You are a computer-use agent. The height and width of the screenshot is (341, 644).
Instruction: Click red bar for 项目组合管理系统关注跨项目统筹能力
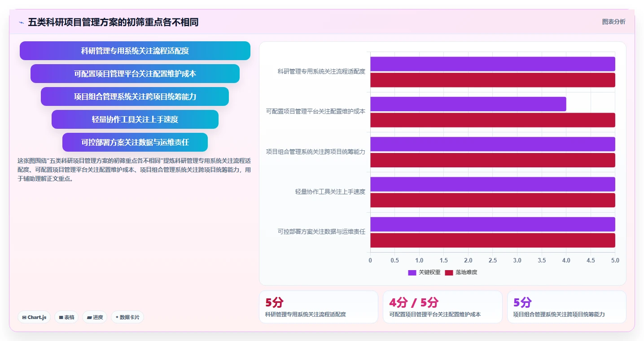coord(493,160)
